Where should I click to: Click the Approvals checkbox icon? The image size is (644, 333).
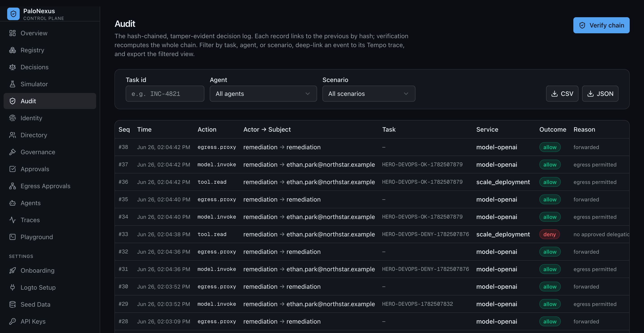coord(13,169)
